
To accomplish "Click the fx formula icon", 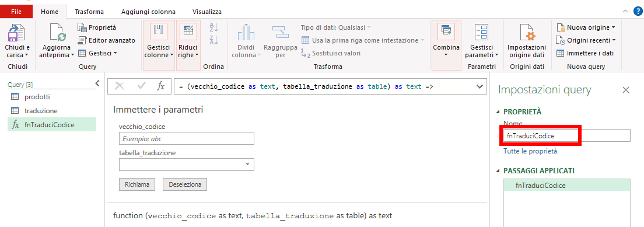I will coord(161,86).
